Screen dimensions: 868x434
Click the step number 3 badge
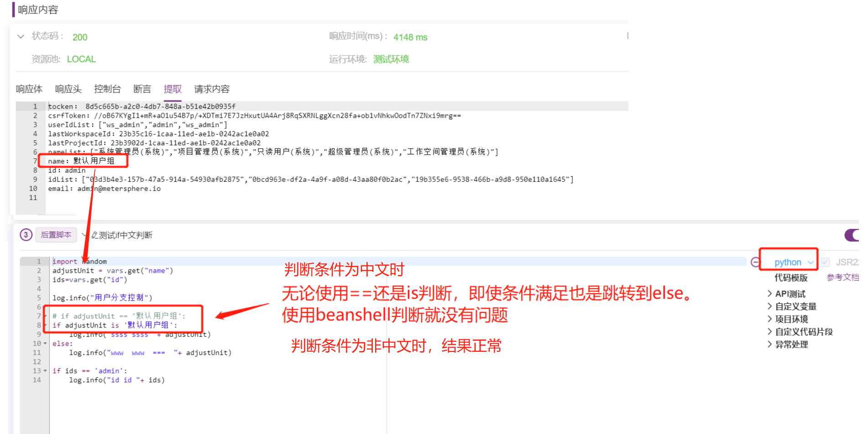26,235
